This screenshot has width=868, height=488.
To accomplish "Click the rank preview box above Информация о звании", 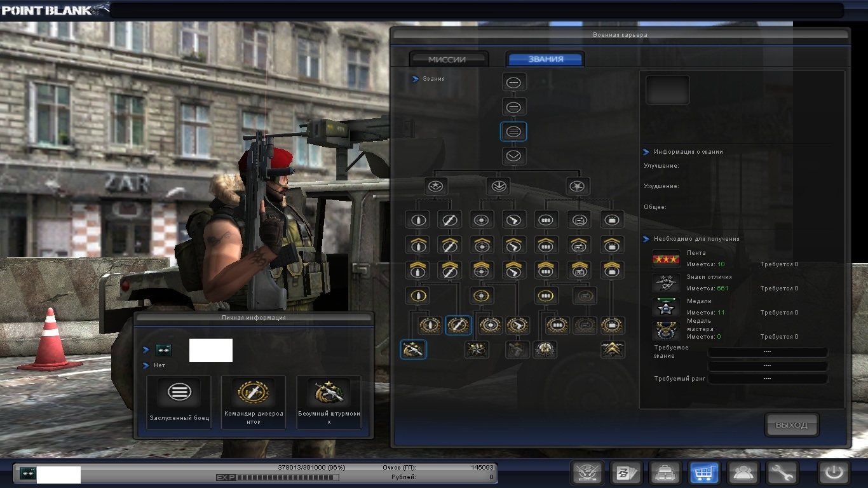I will pyautogui.click(x=668, y=90).
